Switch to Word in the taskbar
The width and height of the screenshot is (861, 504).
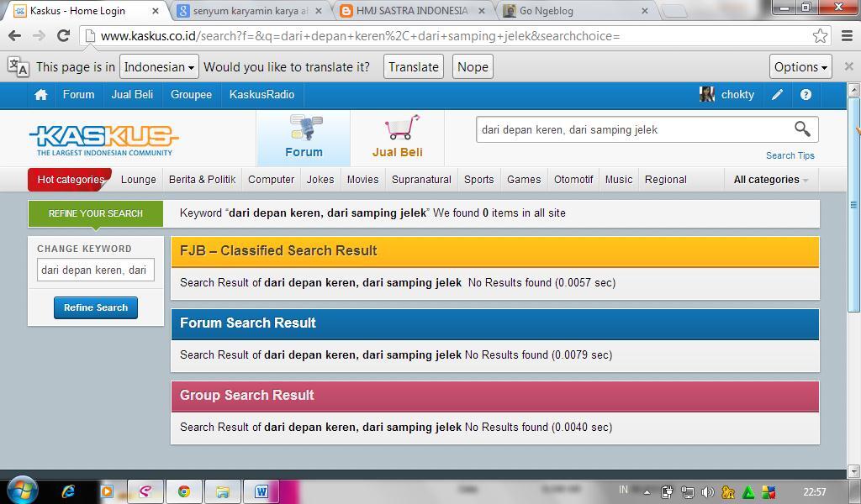(261, 491)
